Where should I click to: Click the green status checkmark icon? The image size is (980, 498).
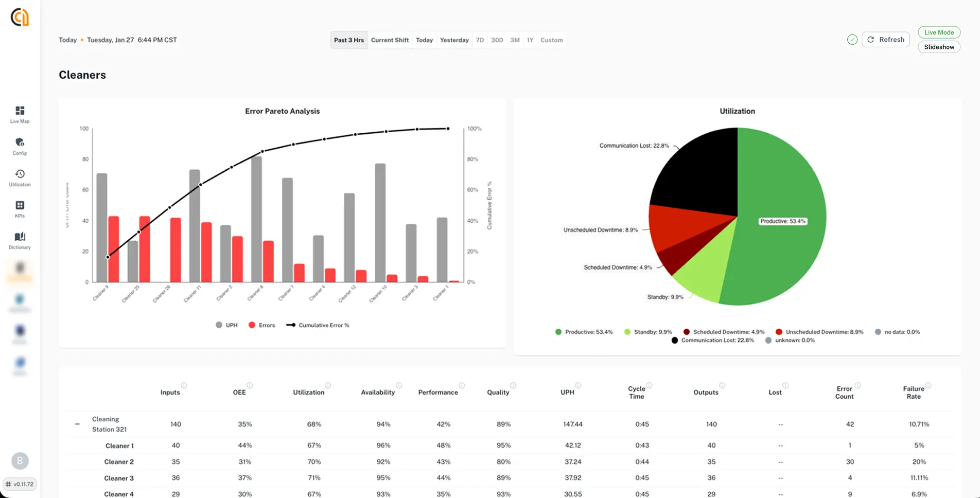tap(852, 40)
